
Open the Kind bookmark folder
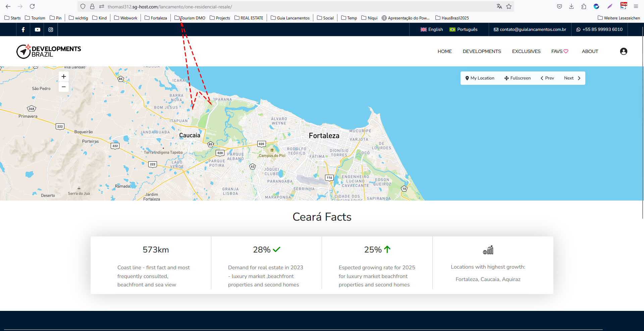pyautogui.click(x=99, y=18)
